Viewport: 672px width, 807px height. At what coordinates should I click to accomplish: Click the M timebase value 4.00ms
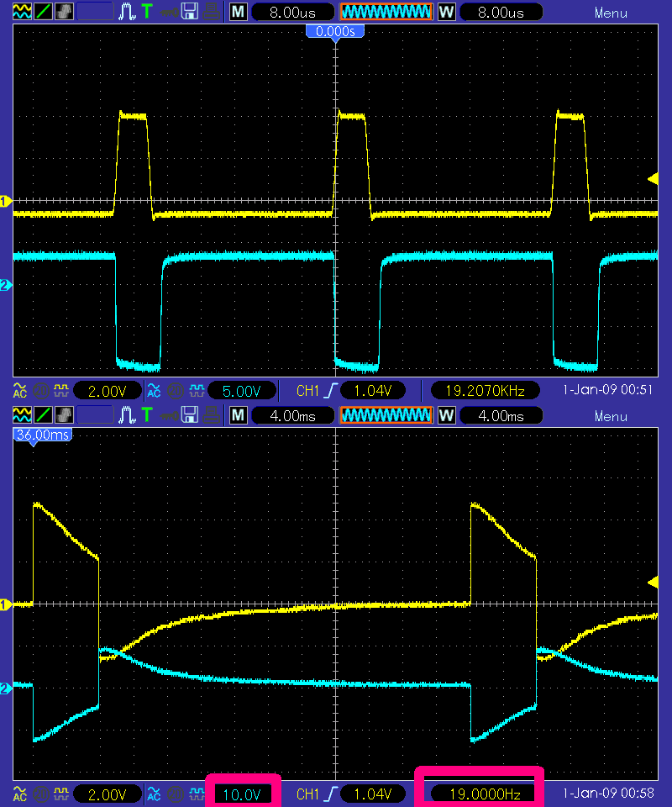click(292, 415)
